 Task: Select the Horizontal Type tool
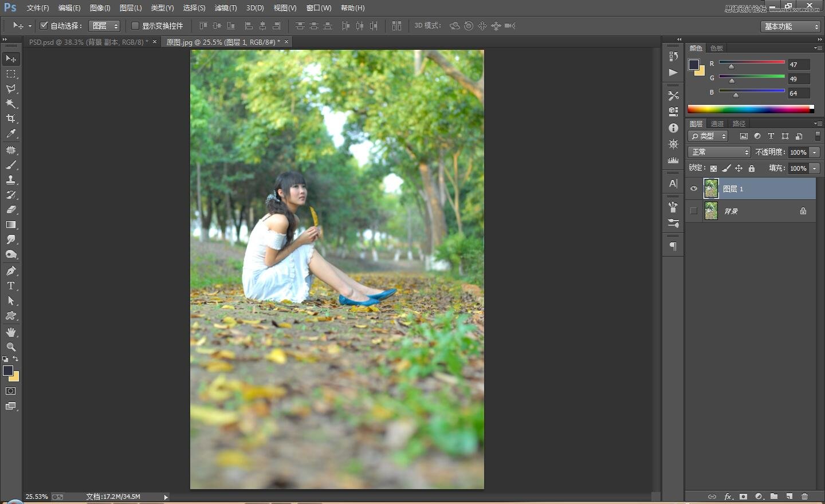coord(11,286)
